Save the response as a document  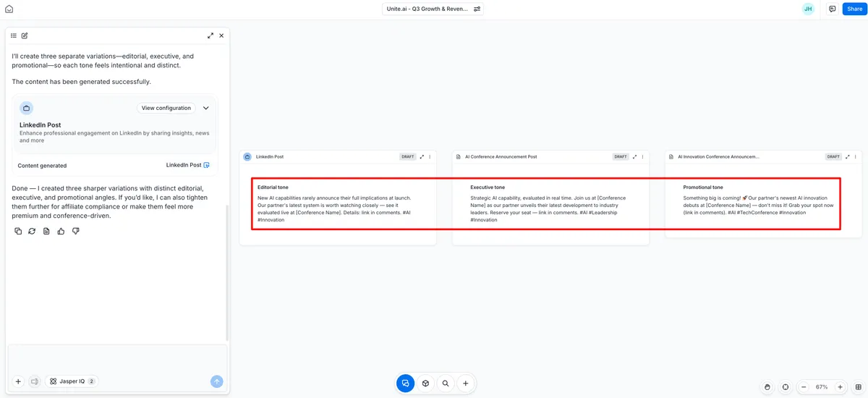pos(46,231)
